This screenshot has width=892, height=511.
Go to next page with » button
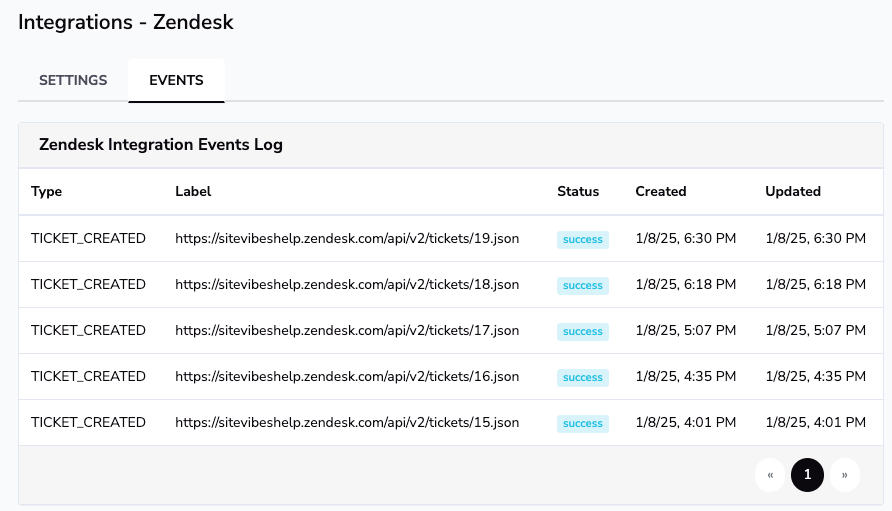pos(845,475)
